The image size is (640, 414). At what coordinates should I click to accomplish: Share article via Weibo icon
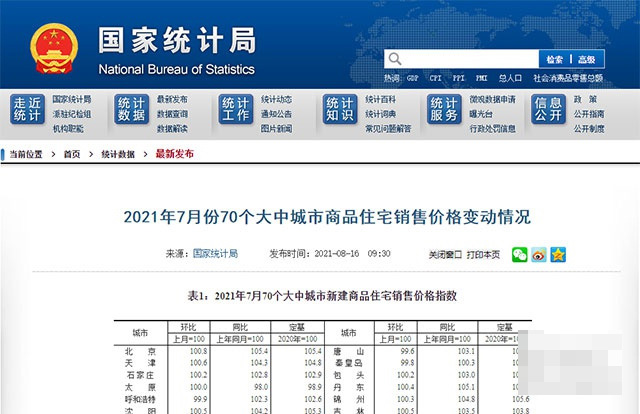(538, 254)
